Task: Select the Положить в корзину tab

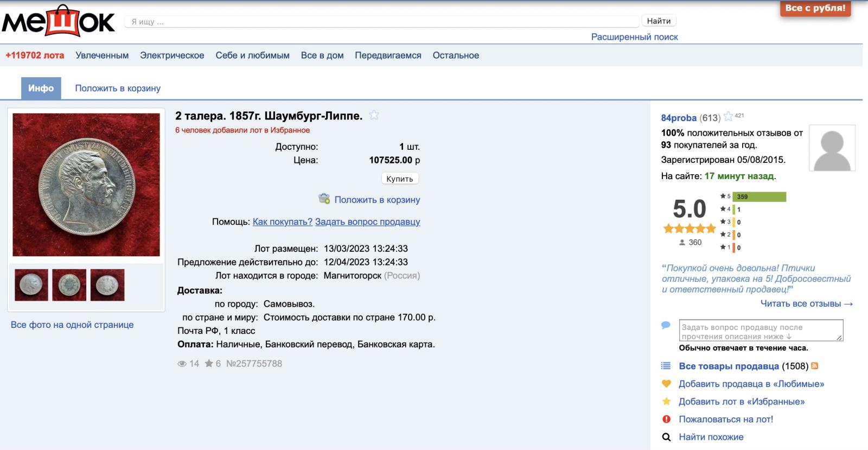Action: click(x=118, y=88)
